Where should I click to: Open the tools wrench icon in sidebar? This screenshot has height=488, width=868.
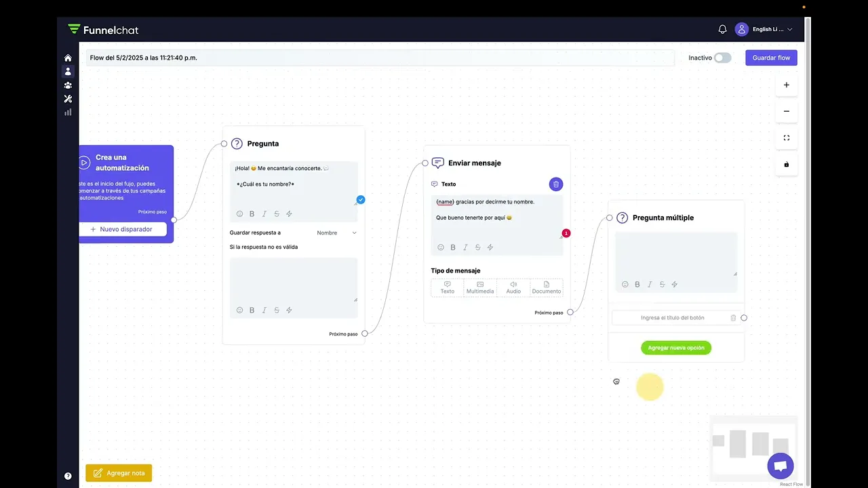pyautogui.click(x=68, y=99)
